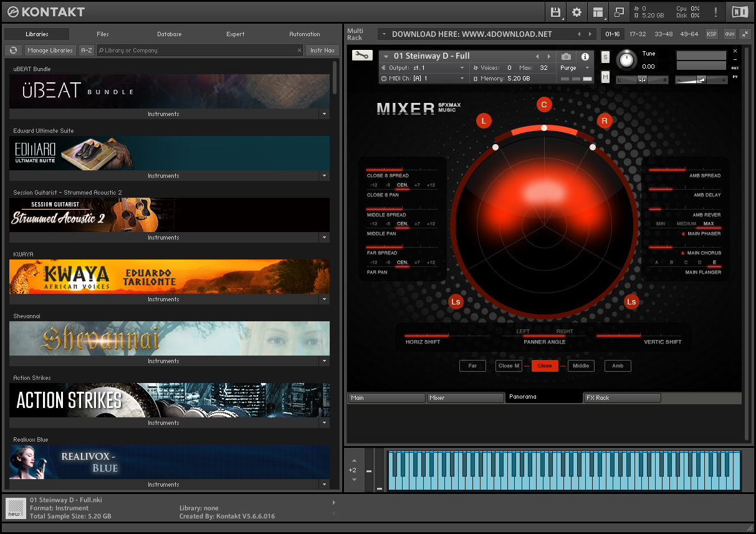This screenshot has height=534, width=756.
Task: Select the next instrument arrow beside Steinway D
Action: [x=548, y=57]
